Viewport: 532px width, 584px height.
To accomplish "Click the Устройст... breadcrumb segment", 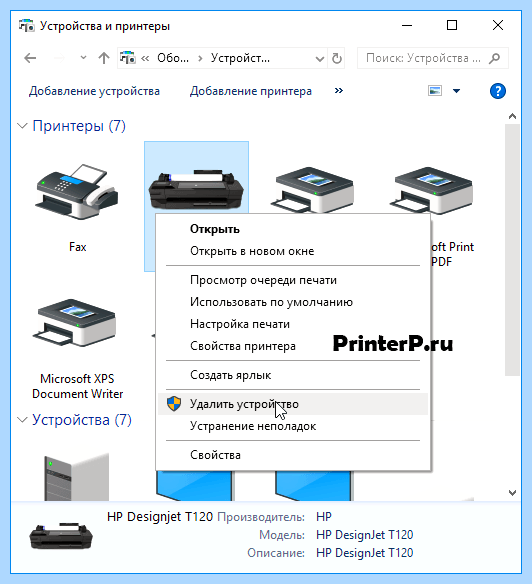I will tap(240, 58).
